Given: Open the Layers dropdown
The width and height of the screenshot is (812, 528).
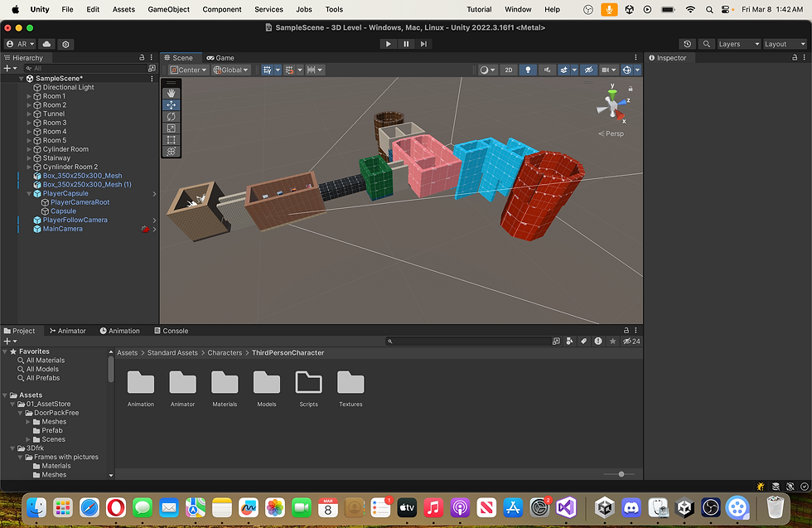Looking at the screenshot, I should [x=737, y=44].
